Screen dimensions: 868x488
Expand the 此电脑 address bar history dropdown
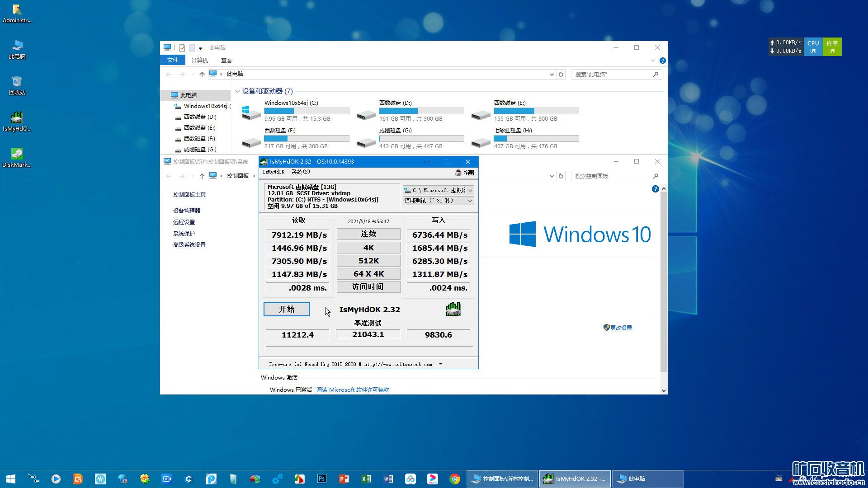pyautogui.click(x=552, y=74)
